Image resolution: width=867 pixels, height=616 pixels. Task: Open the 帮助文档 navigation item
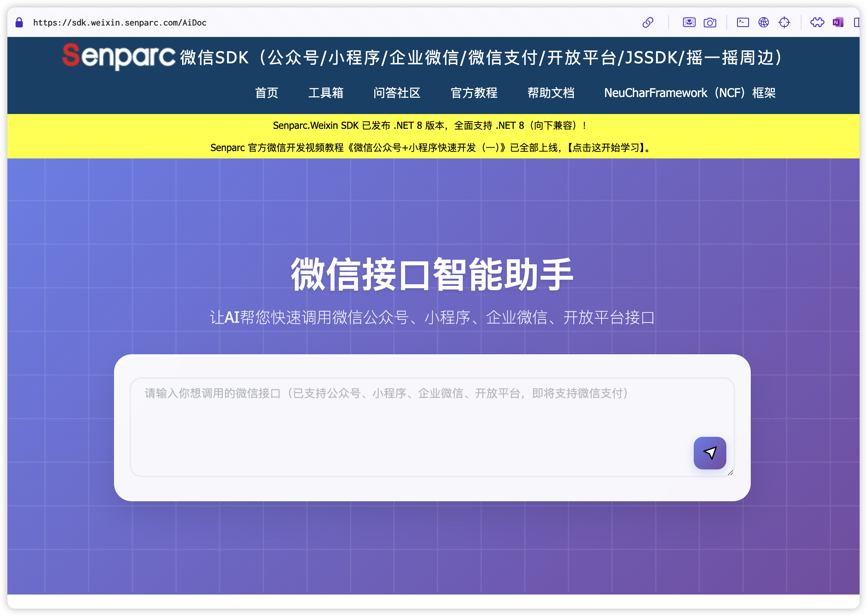(551, 93)
